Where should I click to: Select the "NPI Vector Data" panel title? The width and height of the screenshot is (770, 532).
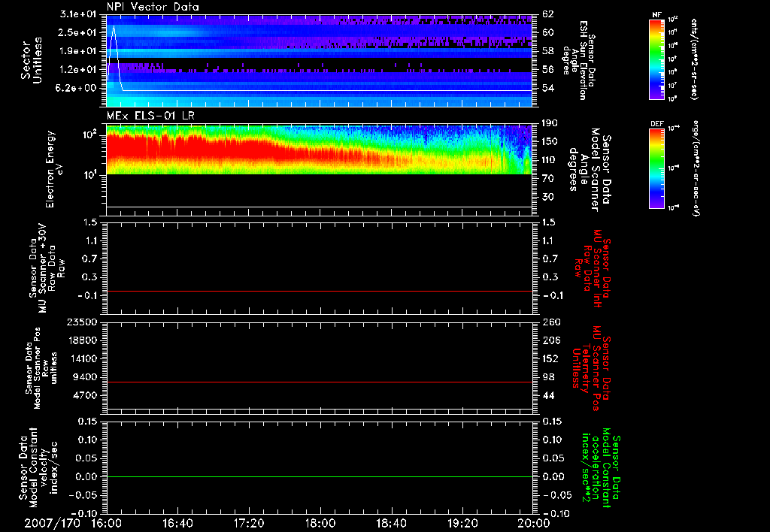point(153,7)
